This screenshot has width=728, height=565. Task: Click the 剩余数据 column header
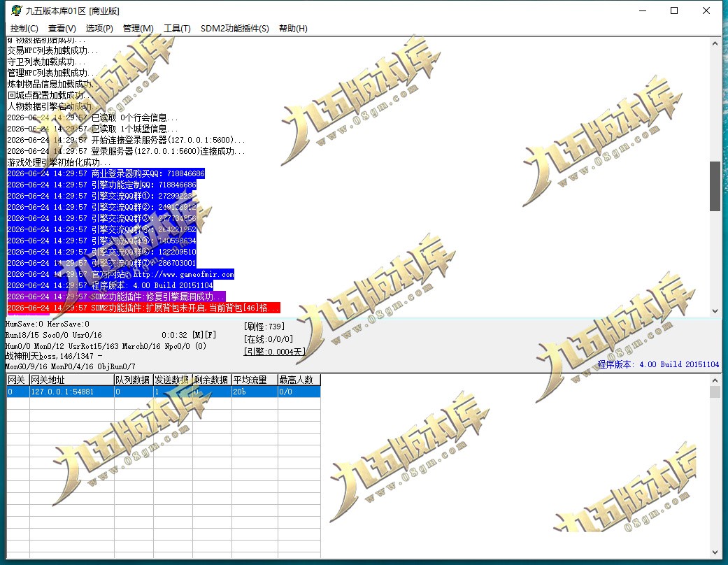[x=212, y=380]
